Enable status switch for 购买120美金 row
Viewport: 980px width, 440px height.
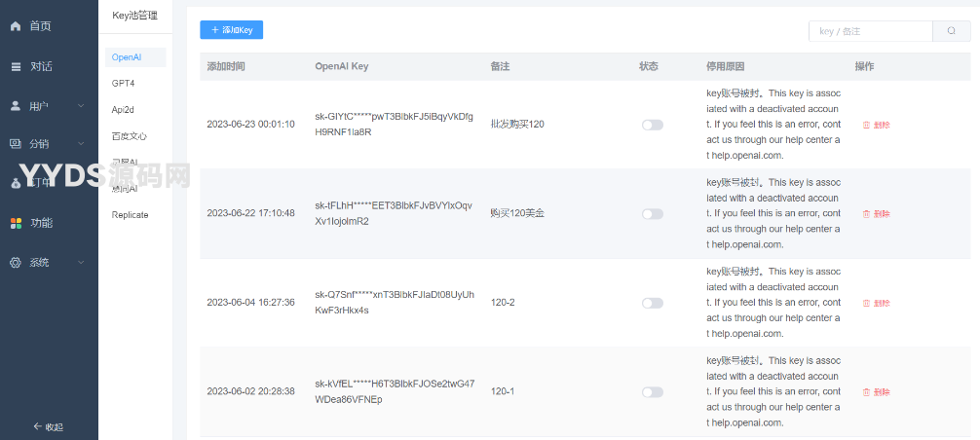click(x=652, y=214)
